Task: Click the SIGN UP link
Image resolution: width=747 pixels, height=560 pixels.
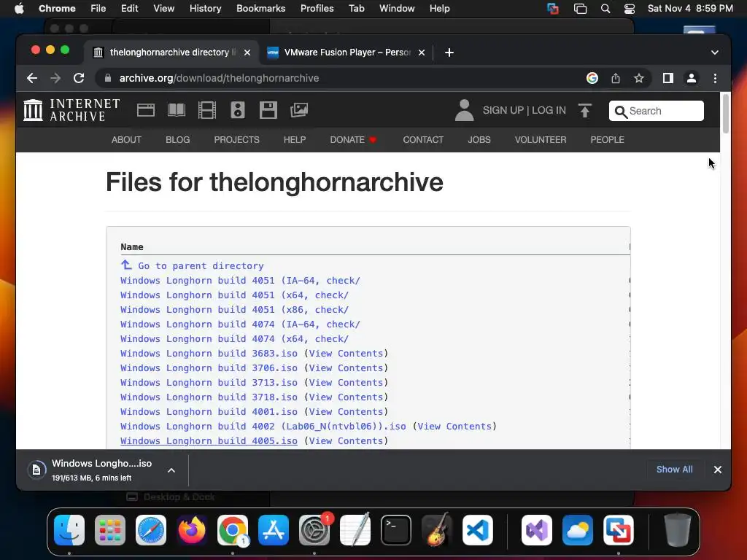Action: 503,111
